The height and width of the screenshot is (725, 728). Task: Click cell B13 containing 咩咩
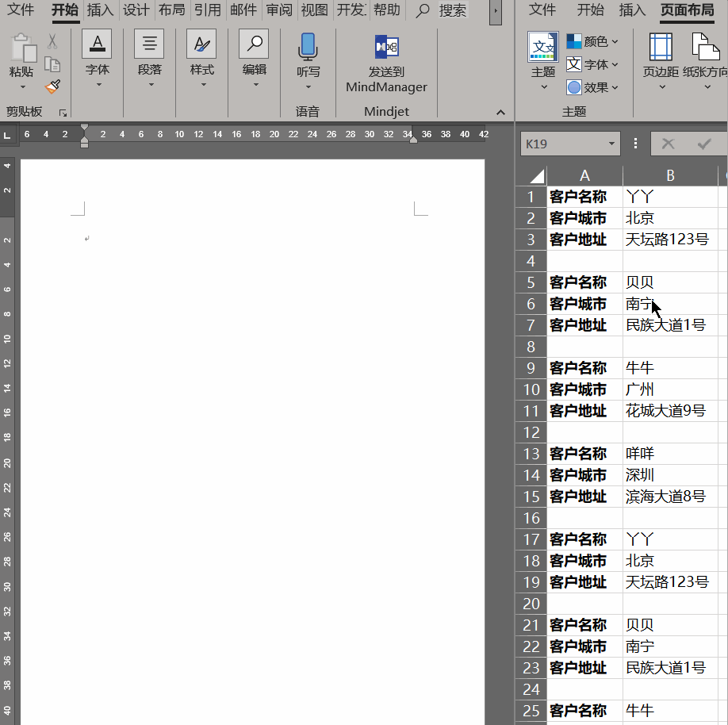670,454
